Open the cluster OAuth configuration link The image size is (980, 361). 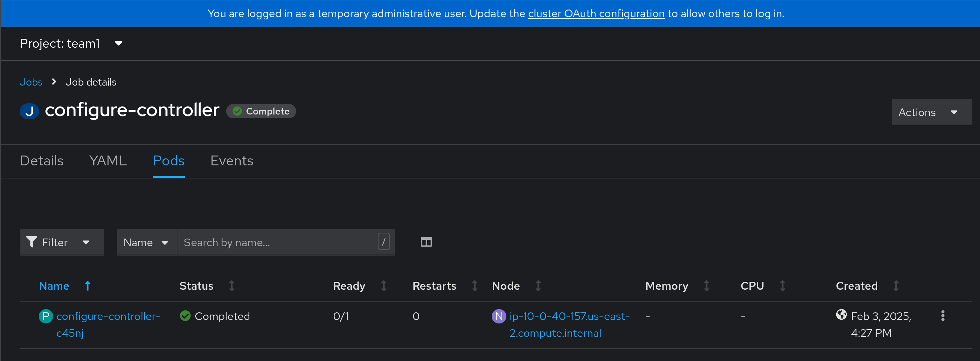(x=596, y=14)
